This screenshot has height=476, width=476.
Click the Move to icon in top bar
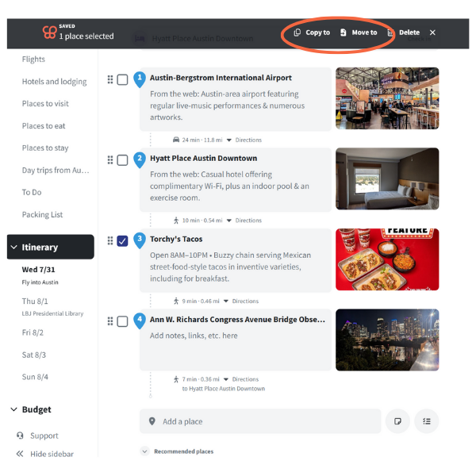coord(344,33)
